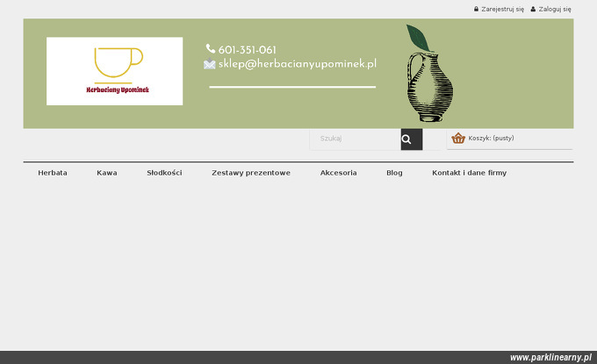Open the Kawa menu
The width and height of the screenshot is (597, 364).
click(107, 173)
